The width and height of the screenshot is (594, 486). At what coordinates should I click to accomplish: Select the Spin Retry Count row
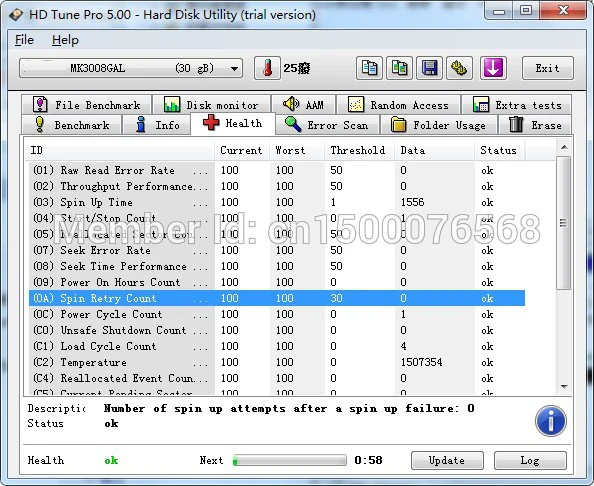point(277,298)
